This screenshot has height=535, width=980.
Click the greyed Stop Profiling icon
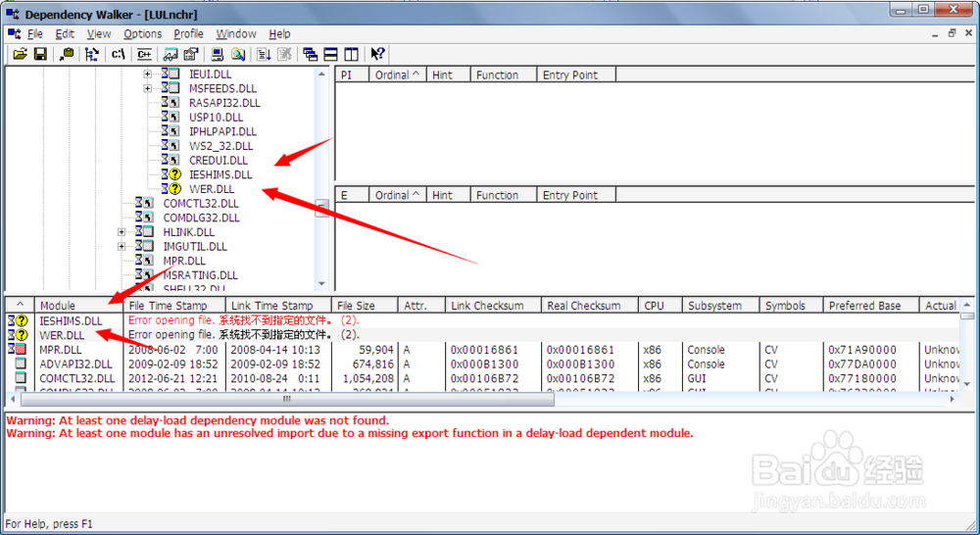tap(284, 54)
